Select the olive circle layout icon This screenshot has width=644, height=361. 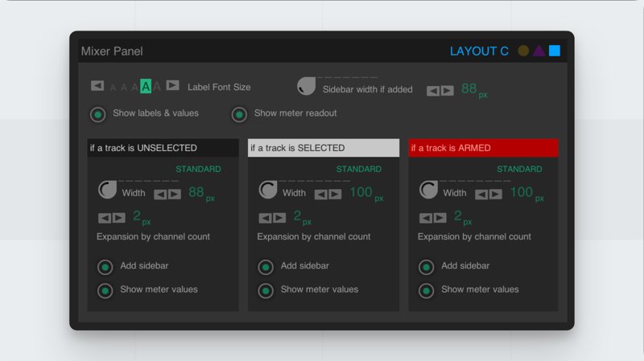point(522,51)
